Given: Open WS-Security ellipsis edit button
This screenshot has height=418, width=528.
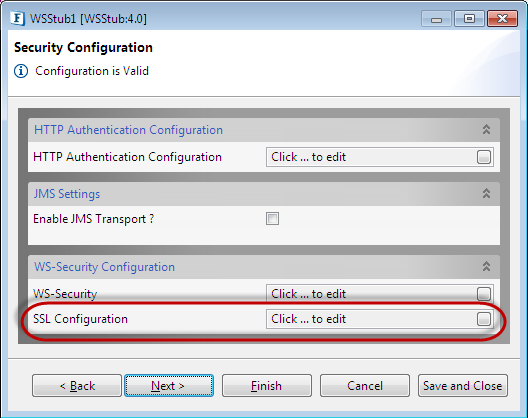Looking at the screenshot, I should [484, 294].
